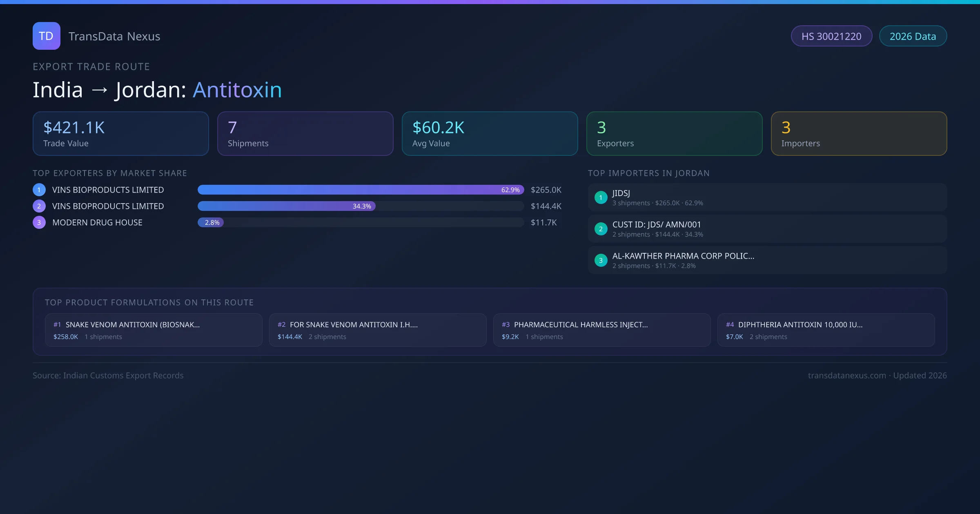Screen dimensions: 980x514
Task: Click rank 1 exporter badge icon
Action: coord(39,190)
